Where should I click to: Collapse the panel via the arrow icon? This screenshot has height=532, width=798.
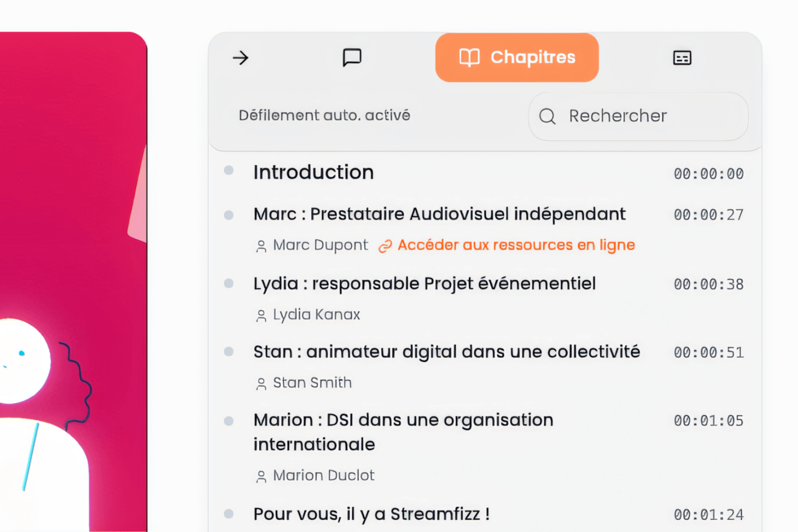coord(240,58)
